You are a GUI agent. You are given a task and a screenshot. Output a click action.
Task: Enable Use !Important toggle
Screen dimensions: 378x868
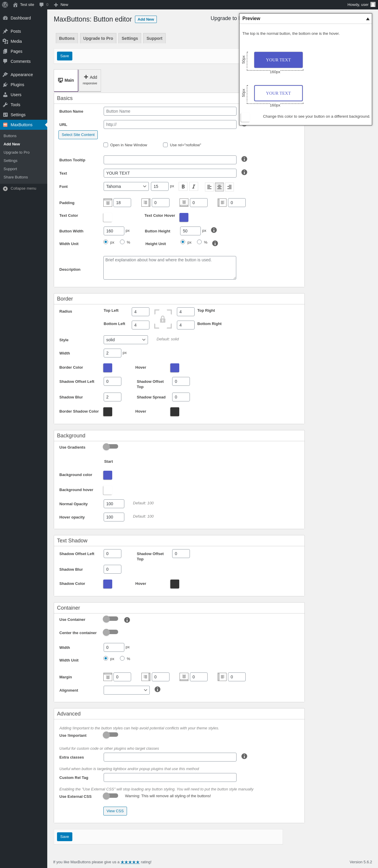click(x=110, y=735)
